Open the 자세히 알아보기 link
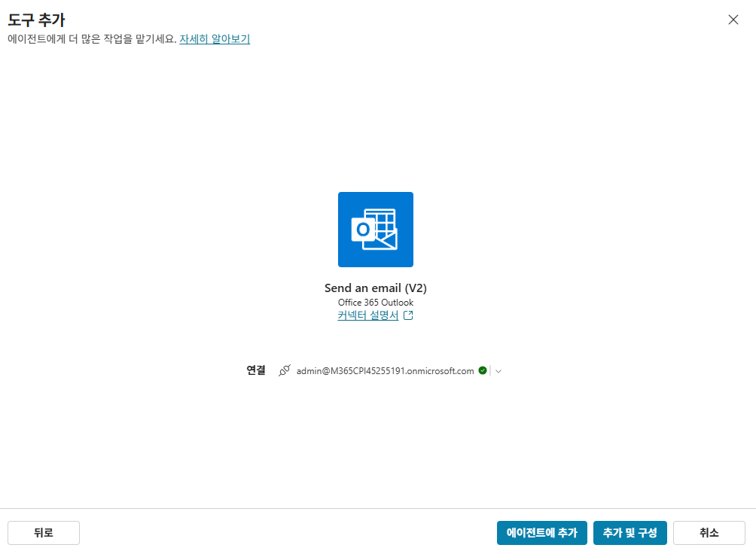756x551 pixels. (215, 38)
